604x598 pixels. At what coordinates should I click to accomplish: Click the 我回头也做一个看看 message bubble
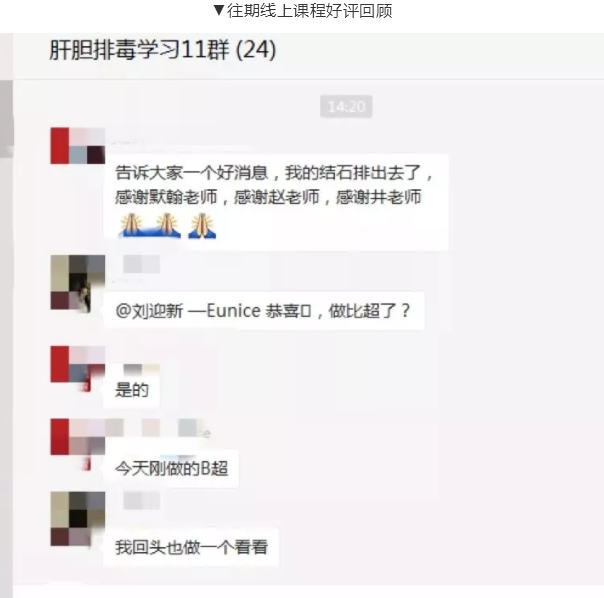click(x=191, y=547)
